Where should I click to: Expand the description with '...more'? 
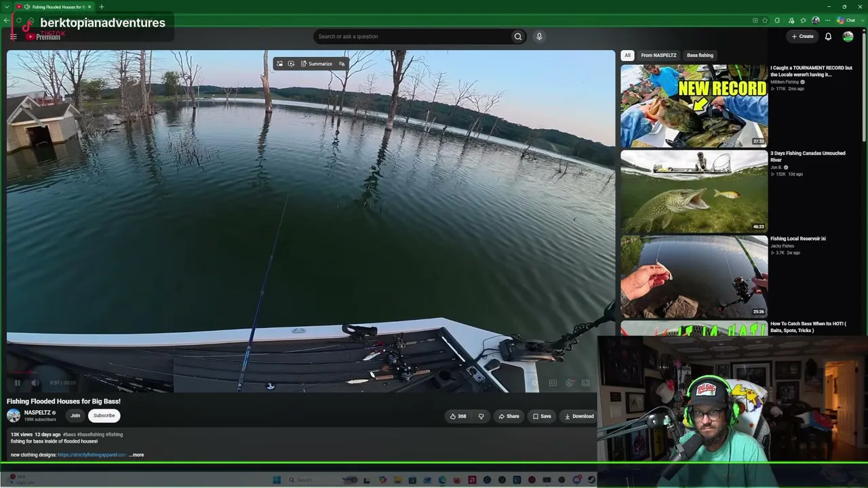[x=136, y=455]
